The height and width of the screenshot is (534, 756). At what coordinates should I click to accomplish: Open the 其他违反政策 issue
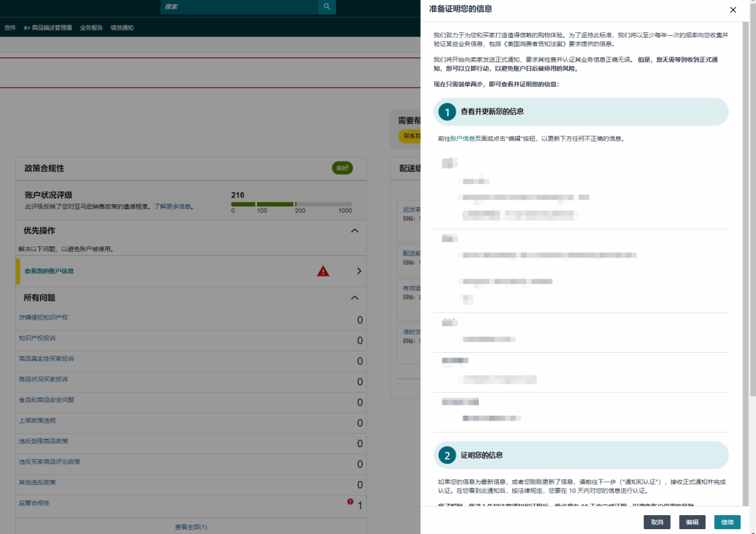pyautogui.click(x=37, y=482)
